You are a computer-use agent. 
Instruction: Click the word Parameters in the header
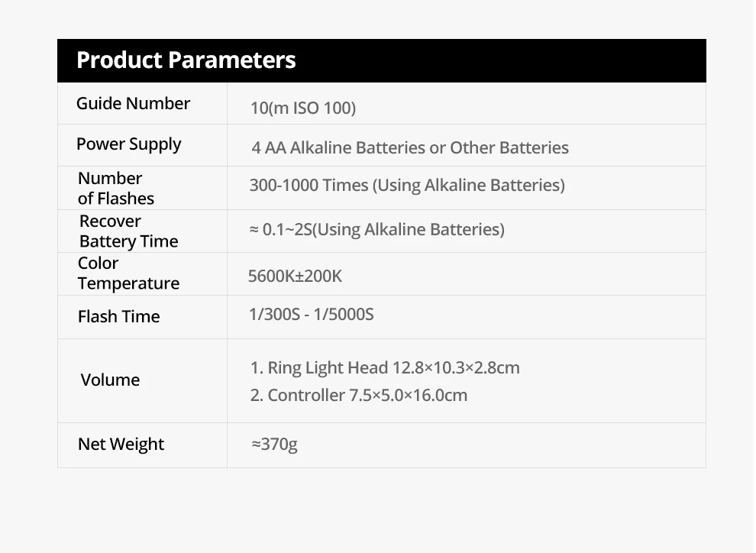pos(232,60)
